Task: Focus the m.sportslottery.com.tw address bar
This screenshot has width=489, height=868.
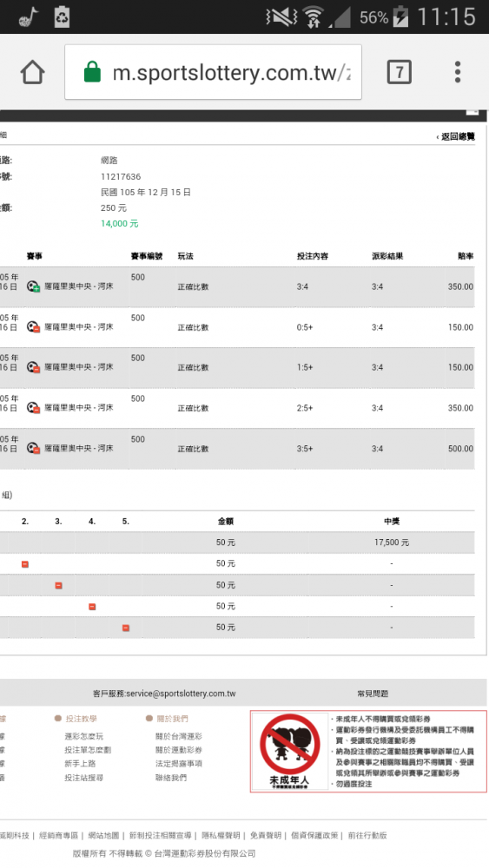Action: coord(213,72)
